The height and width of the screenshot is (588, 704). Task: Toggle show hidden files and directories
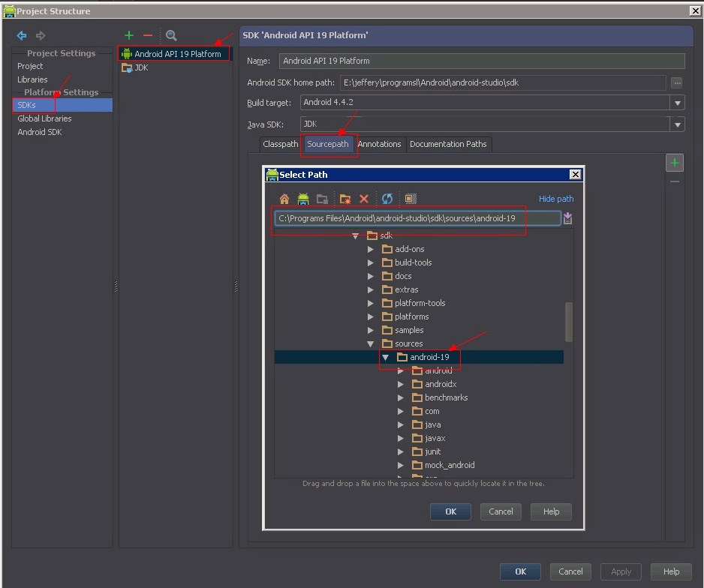point(411,199)
